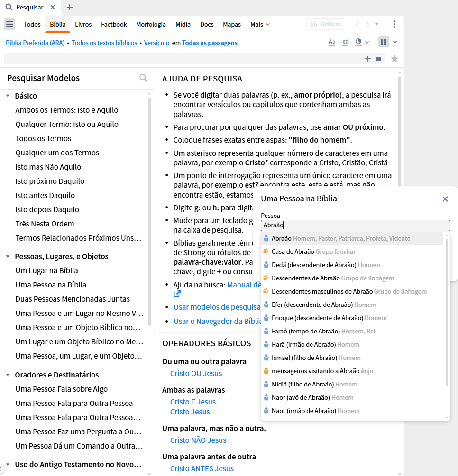Open Usar modelos de pesquisa link
458x476 pixels.
pyautogui.click(x=217, y=307)
